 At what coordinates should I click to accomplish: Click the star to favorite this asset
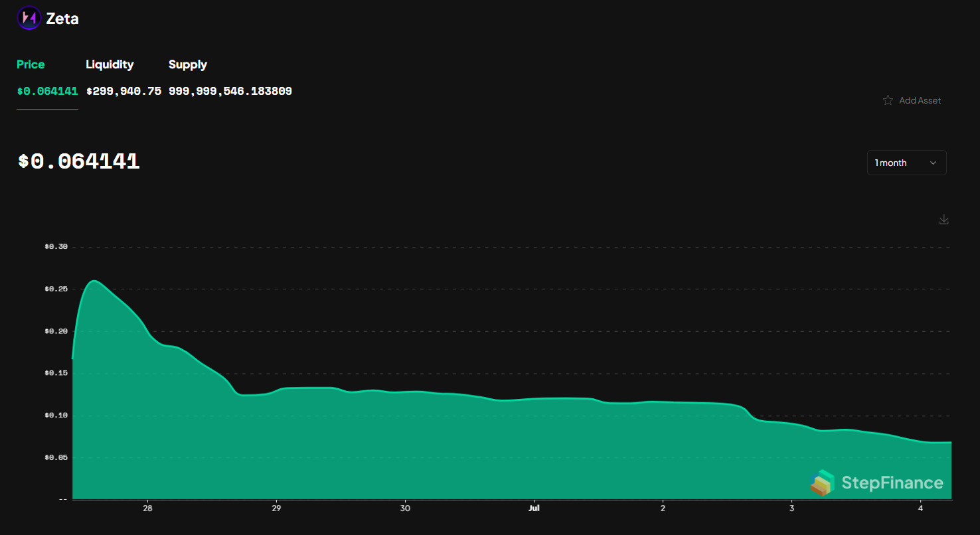[x=888, y=100]
